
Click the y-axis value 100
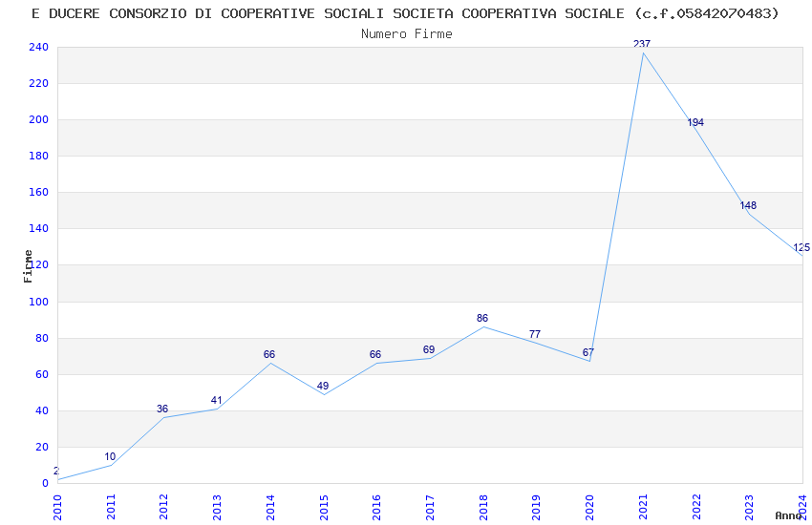39,302
